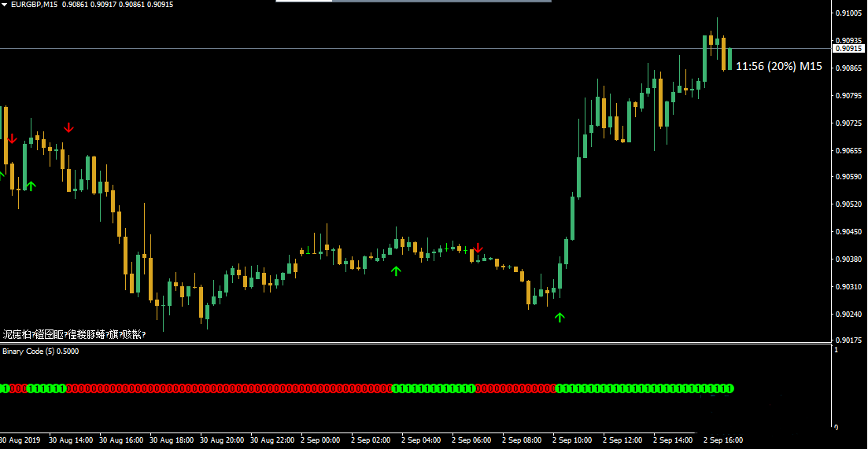Image resolution: width=868 pixels, height=449 pixels.
Task: Click the red sell arrow near 2 Sep 06:00
Action: pyautogui.click(x=478, y=248)
